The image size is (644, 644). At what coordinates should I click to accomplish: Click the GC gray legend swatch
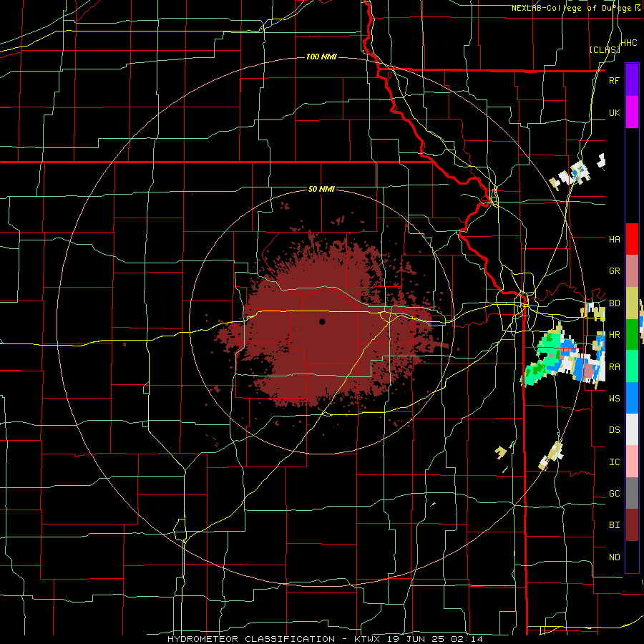(x=632, y=493)
